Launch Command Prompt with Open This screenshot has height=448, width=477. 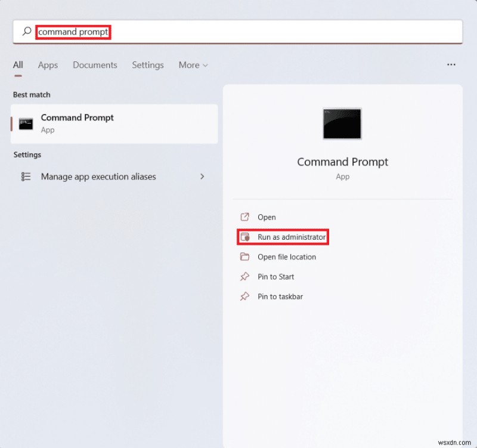pyautogui.click(x=267, y=217)
